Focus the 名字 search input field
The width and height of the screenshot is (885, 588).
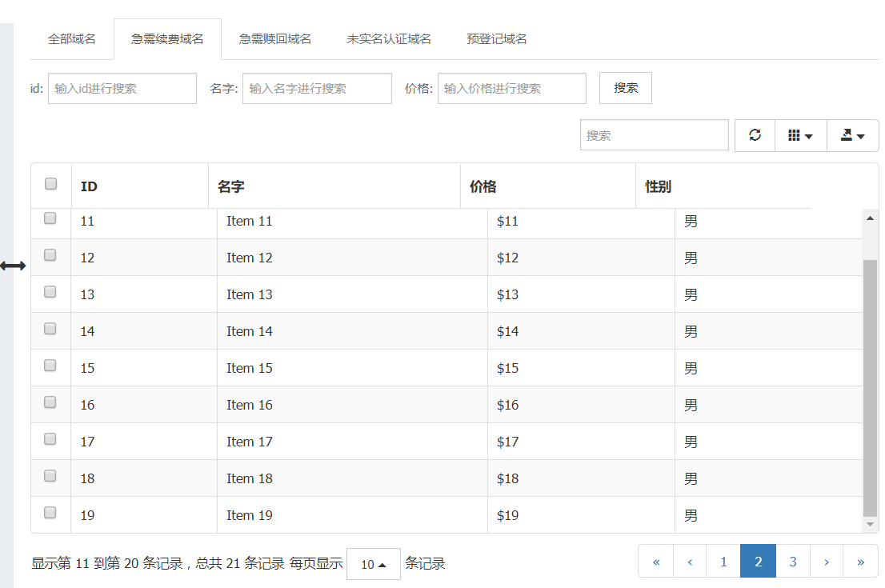tap(317, 88)
